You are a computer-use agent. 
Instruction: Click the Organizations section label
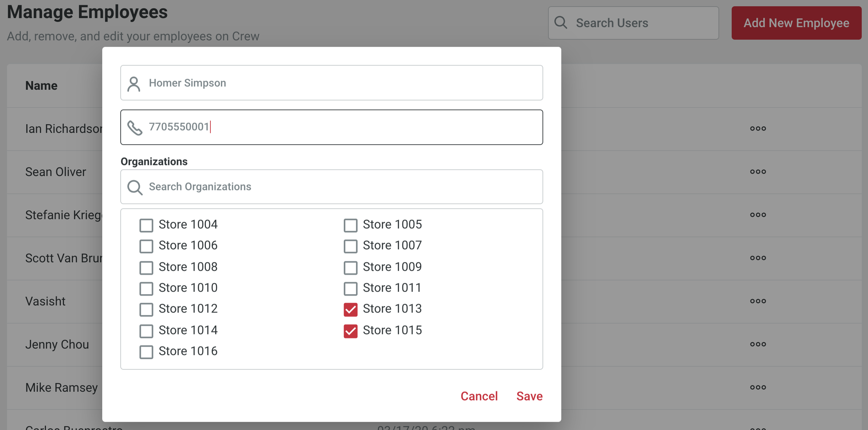(154, 161)
